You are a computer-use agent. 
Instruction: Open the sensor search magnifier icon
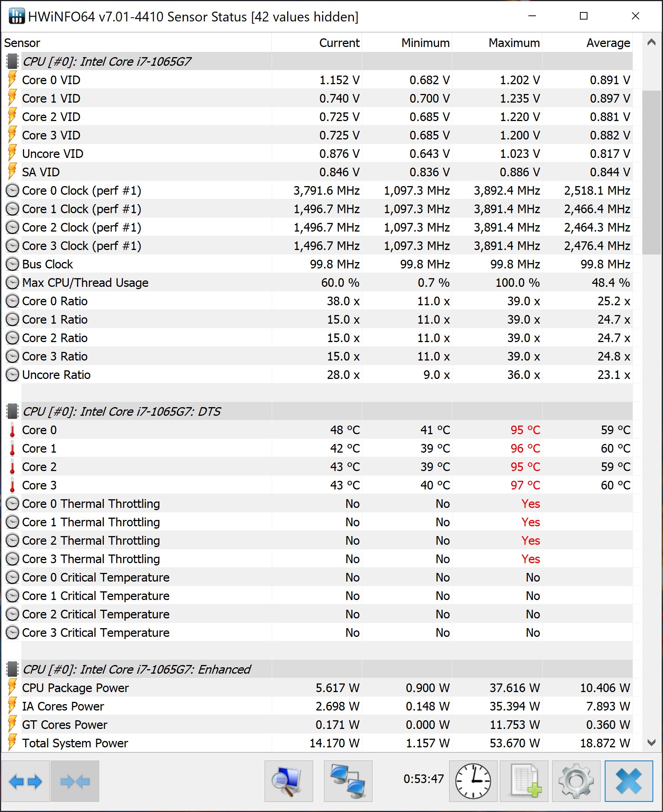pos(288,782)
